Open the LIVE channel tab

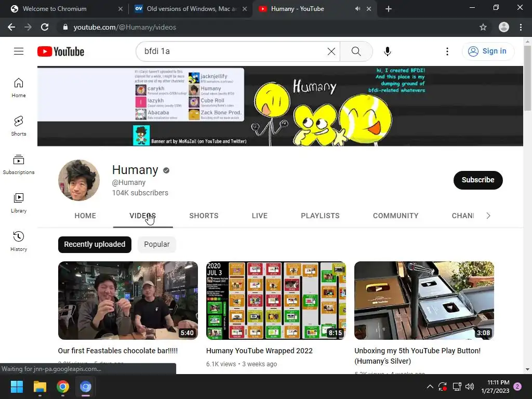pos(260,216)
